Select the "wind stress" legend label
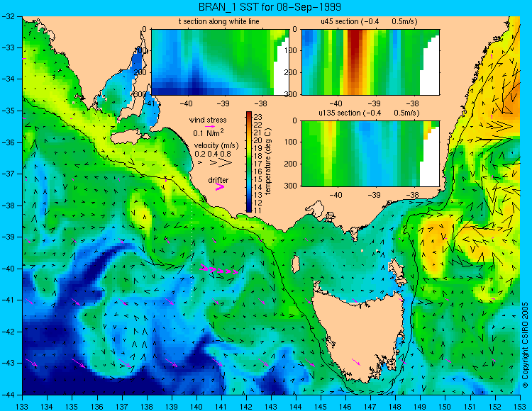This screenshot has height=411, width=532. tap(208, 120)
